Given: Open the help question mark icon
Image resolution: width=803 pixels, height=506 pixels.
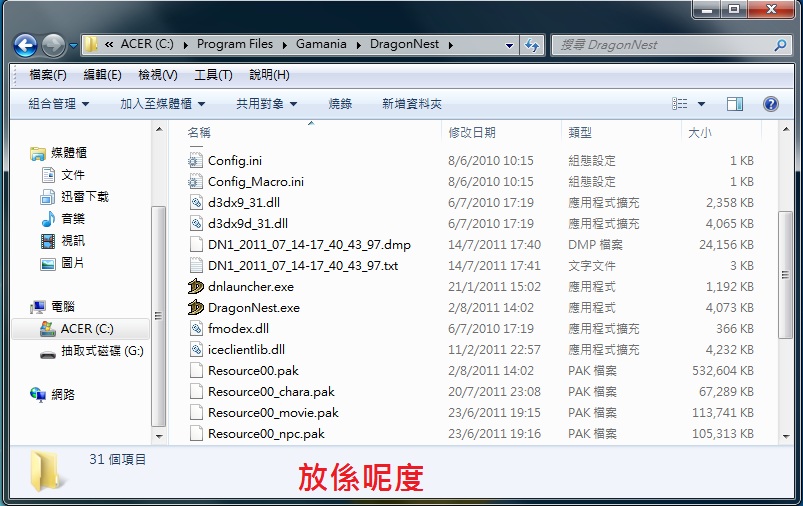Looking at the screenshot, I should coord(770,104).
